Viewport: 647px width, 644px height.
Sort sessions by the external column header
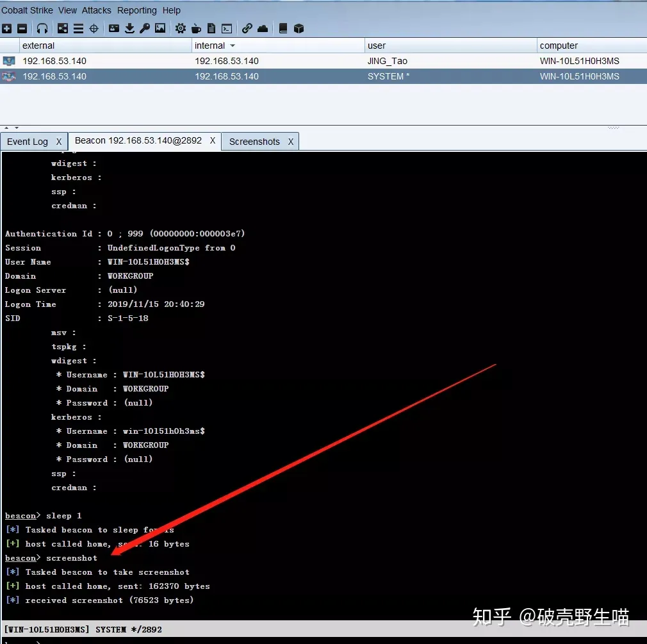coord(105,45)
